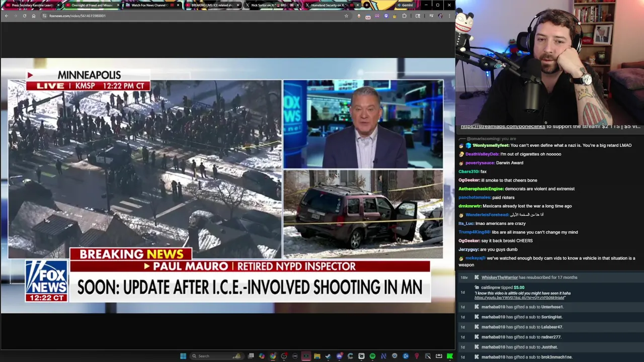Open the Gemini button in Chrome
This screenshot has height=362, width=644.
406,5
